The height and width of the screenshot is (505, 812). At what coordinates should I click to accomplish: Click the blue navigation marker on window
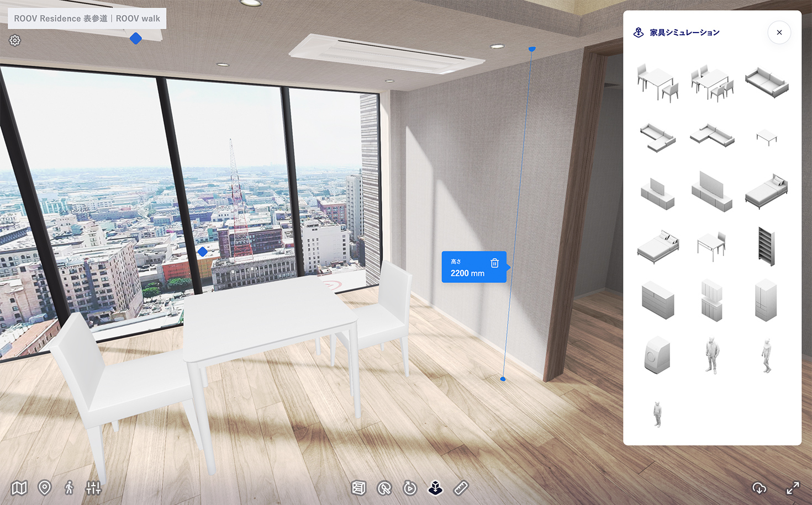(203, 252)
